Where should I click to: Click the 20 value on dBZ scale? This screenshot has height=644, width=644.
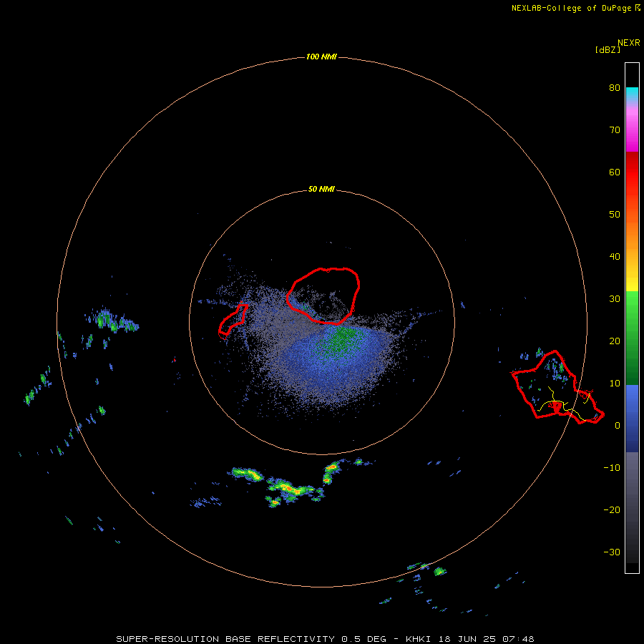pos(615,341)
